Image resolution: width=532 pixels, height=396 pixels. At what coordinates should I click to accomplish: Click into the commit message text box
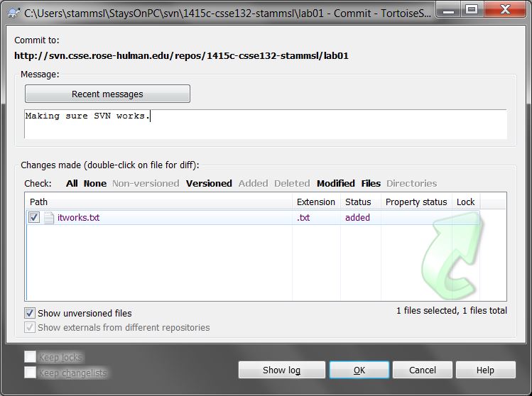pyautogui.click(x=266, y=124)
